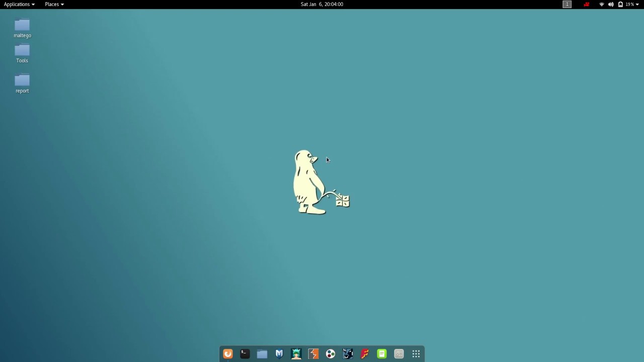Select the report folder on desktop
644x362 pixels.
[x=22, y=83]
